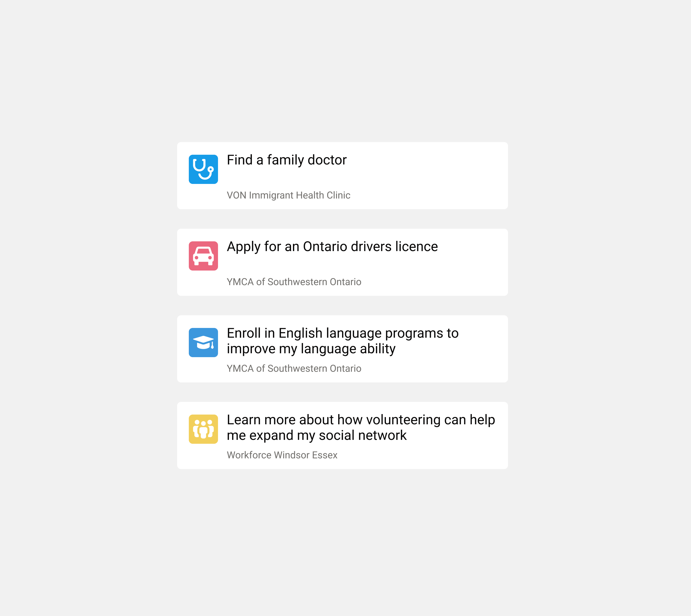Click Workforce Windsor Essex label
This screenshot has width=691, height=616.
[x=282, y=455]
